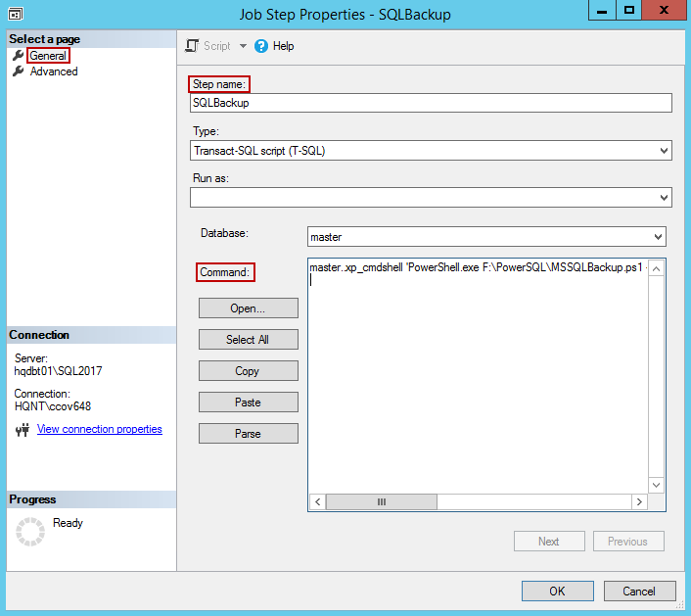Click the Copy button

point(248,371)
